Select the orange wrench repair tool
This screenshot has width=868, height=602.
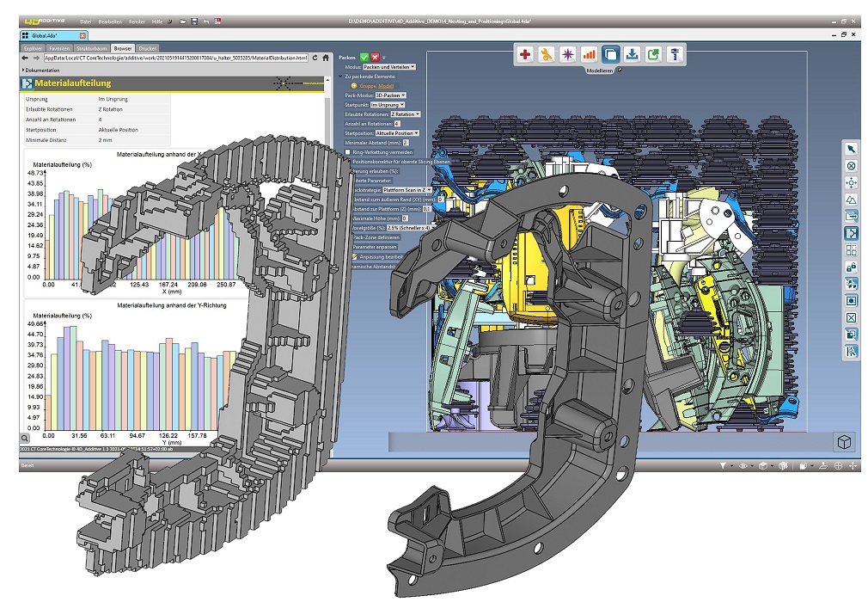[x=547, y=54]
